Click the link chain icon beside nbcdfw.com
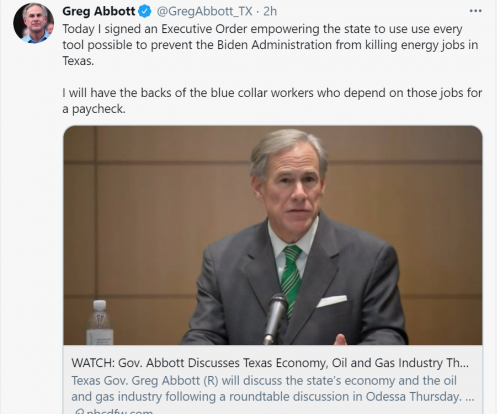This screenshot has width=500, height=414. click(x=79, y=411)
